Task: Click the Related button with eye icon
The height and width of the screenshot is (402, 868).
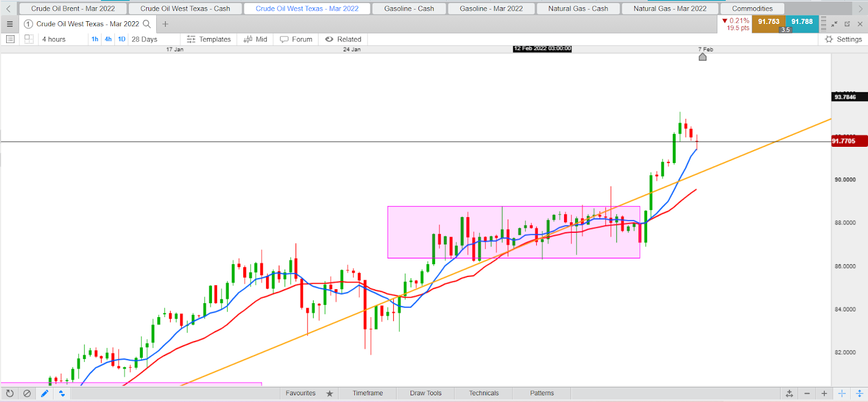Action: click(343, 39)
